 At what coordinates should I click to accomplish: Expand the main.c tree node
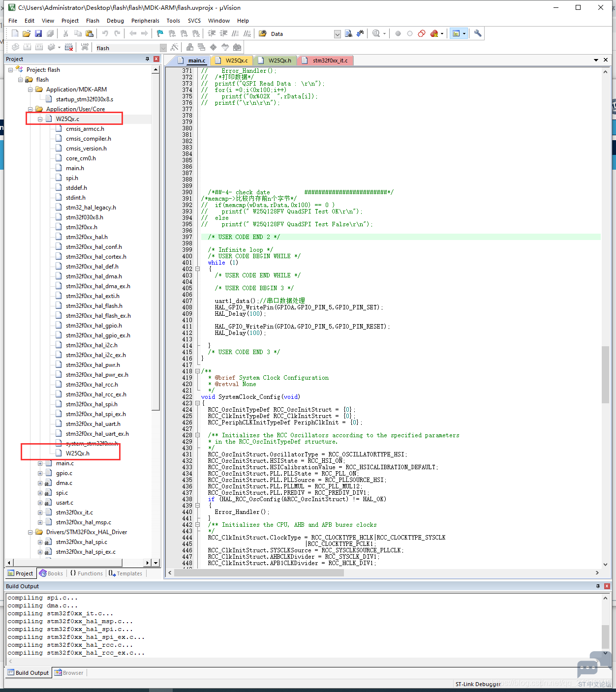[40, 463]
